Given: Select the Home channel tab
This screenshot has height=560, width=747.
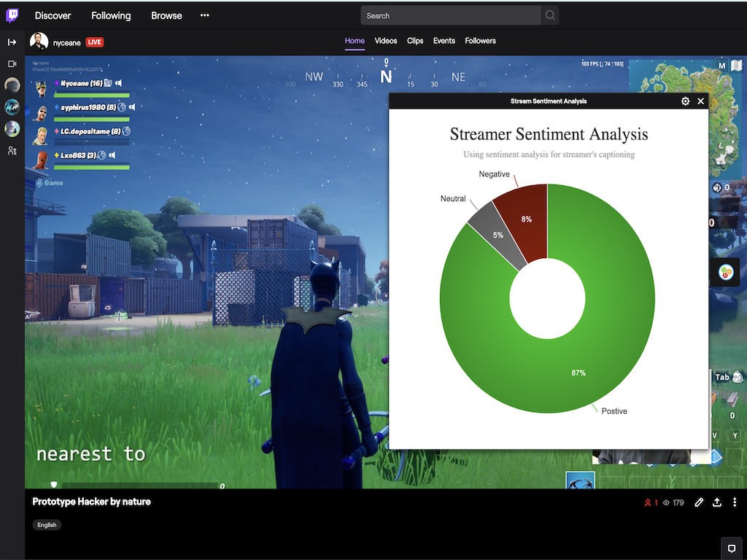Looking at the screenshot, I should (355, 41).
